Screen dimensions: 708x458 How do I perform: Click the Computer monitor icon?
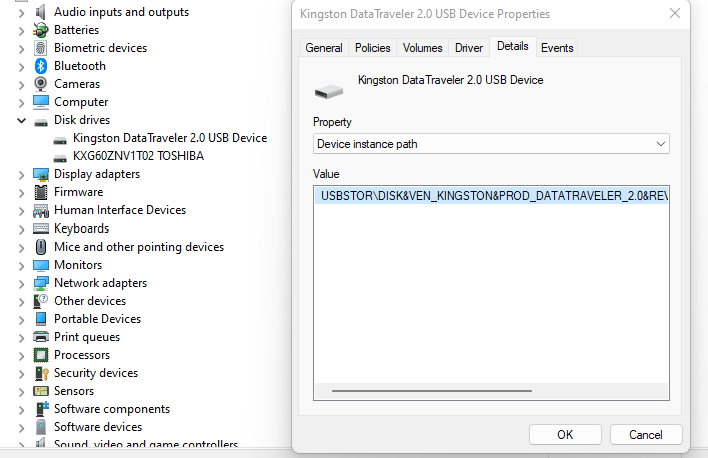[x=41, y=102]
